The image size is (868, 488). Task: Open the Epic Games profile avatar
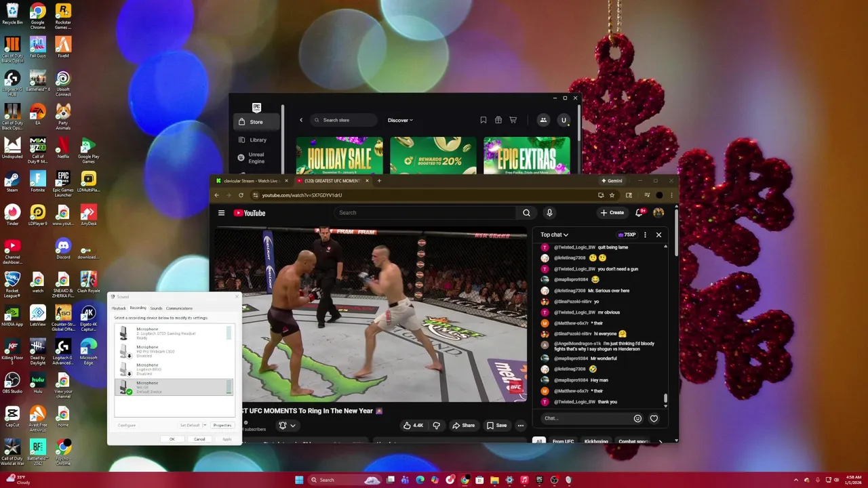click(563, 120)
